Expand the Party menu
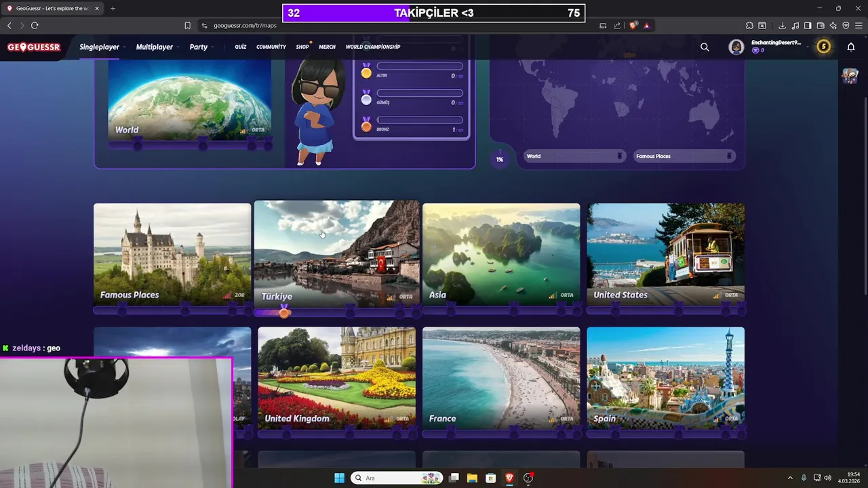 (x=201, y=47)
